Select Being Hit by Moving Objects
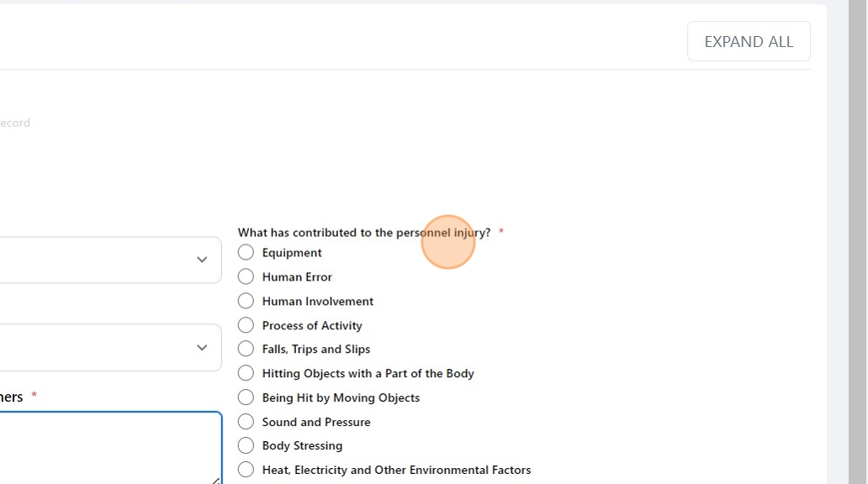868x484 pixels. coord(246,397)
